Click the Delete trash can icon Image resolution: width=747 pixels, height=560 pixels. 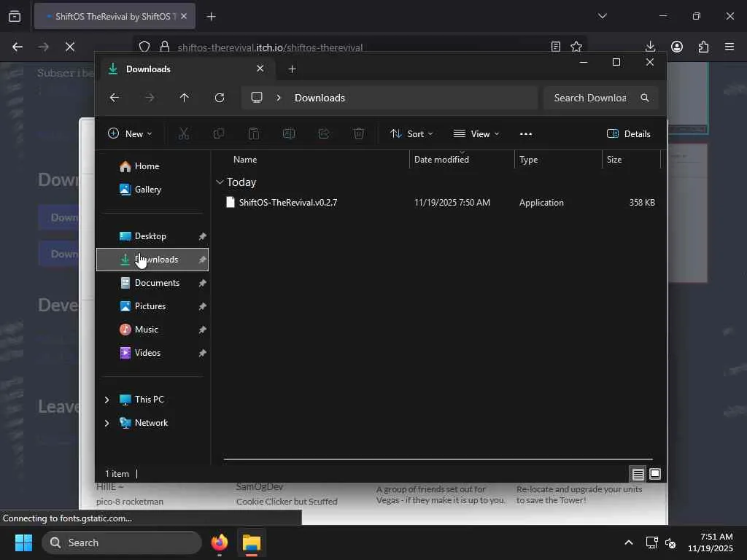tap(359, 134)
